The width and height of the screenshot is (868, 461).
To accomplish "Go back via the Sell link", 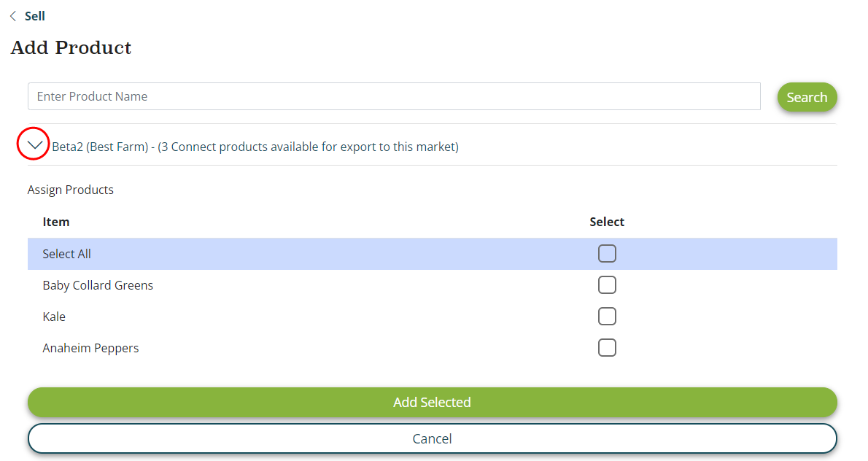I will click(34, 16).
